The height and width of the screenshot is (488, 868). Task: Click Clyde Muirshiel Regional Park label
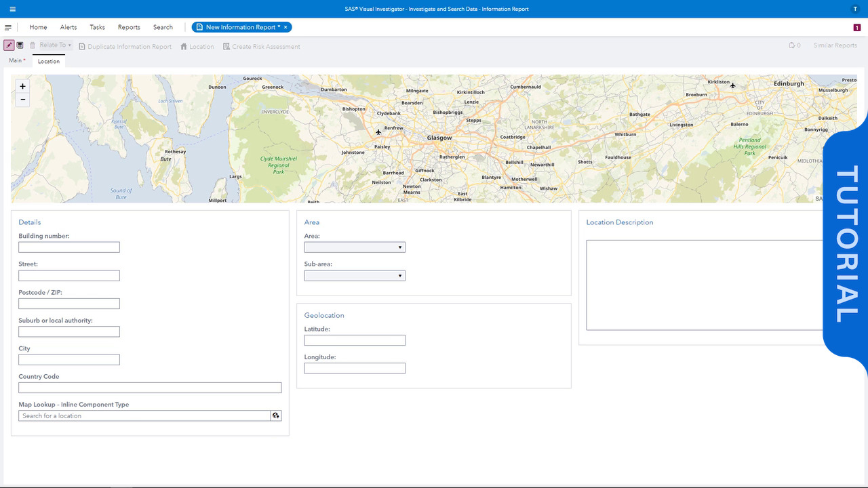pyautogui.click(x=278, y=165)
